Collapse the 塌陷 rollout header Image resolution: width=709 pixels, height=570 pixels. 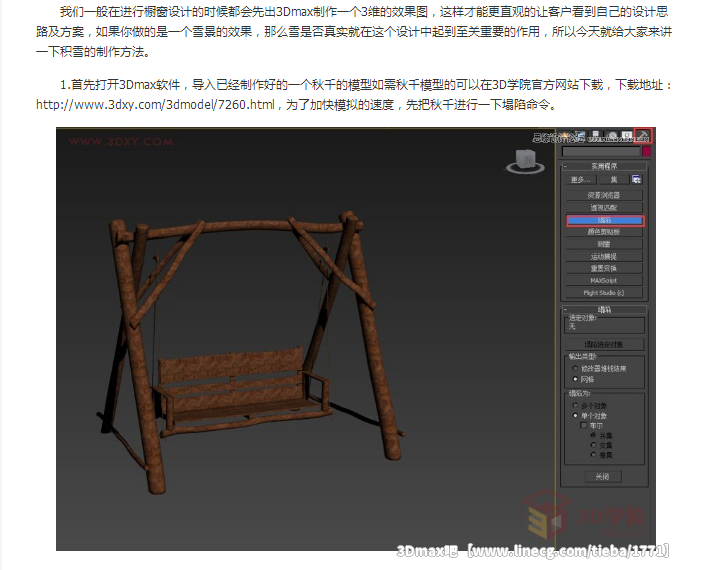pyautogui.click(x=604, y=310)
